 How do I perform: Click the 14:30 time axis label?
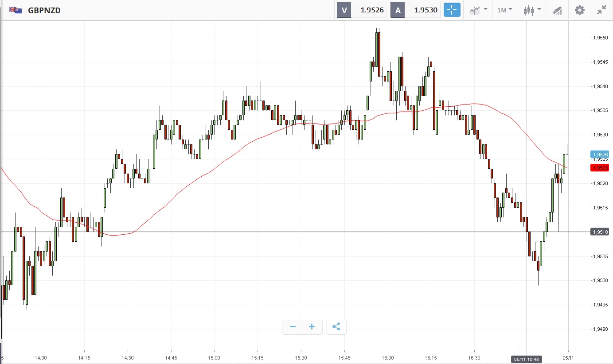coord(128,357)
